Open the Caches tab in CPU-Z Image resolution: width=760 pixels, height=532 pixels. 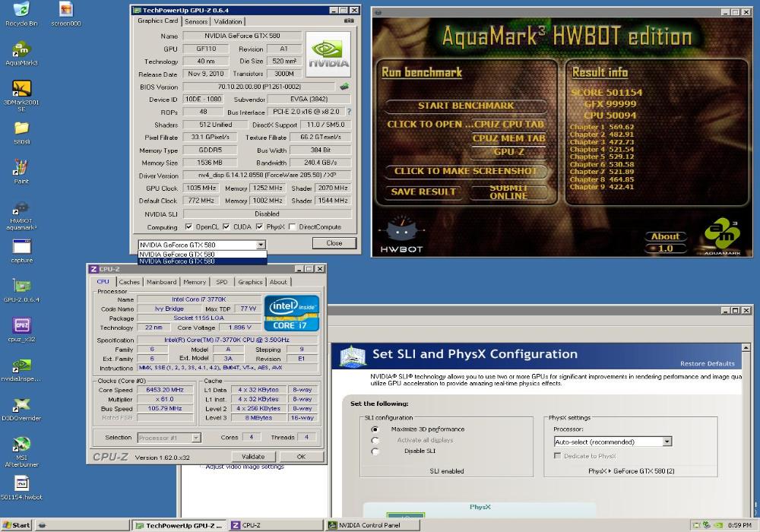click(x=129, y=282)
